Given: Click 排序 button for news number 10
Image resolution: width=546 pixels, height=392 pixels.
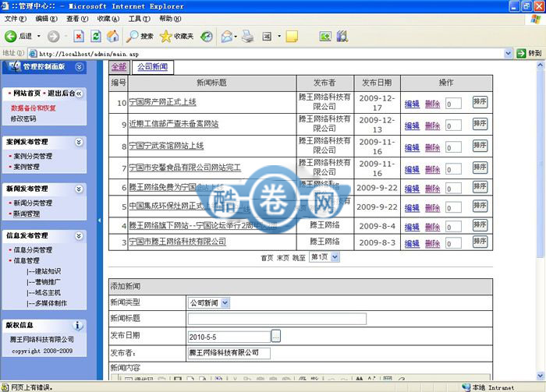Looking at the screenshot, I should pos(480,102).
